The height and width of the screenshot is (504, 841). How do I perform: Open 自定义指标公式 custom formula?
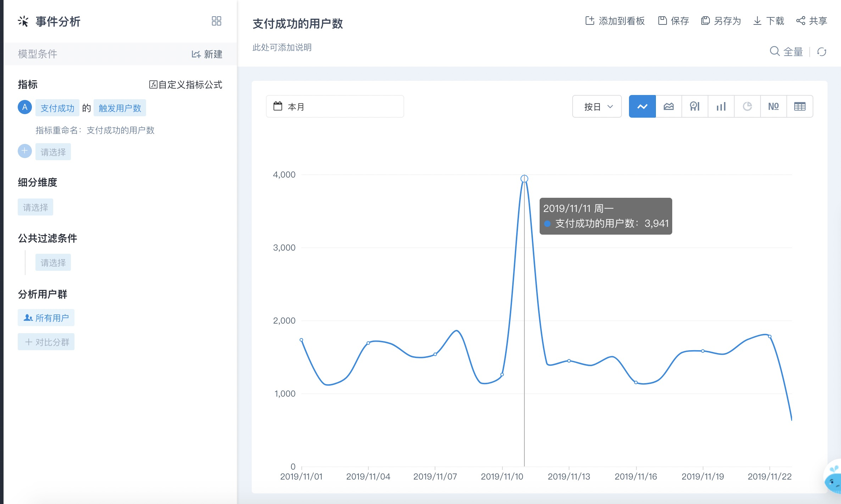[x=185, y=85]
